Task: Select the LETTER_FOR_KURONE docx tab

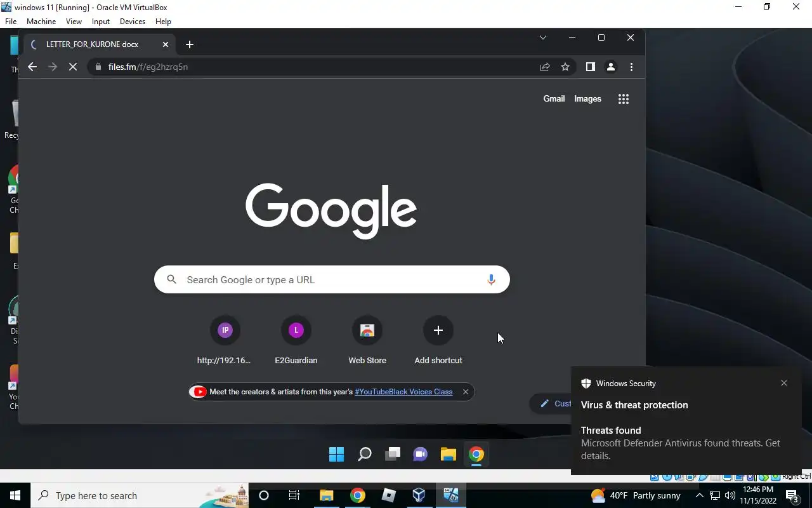Action: point(99,44)
